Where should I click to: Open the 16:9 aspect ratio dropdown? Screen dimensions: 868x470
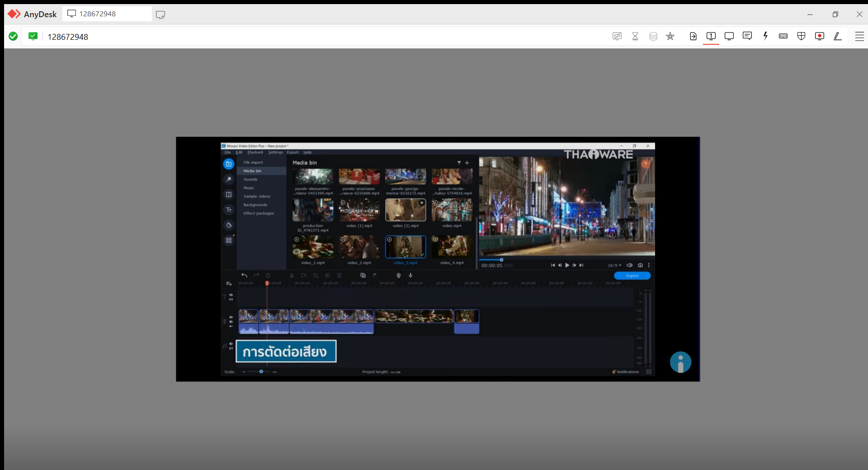coord(614,266)
